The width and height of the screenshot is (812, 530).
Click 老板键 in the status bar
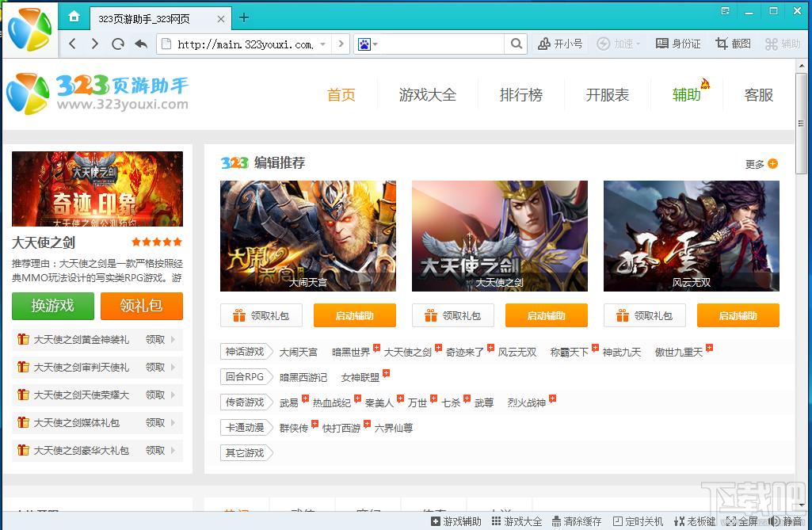click(695, 521)
